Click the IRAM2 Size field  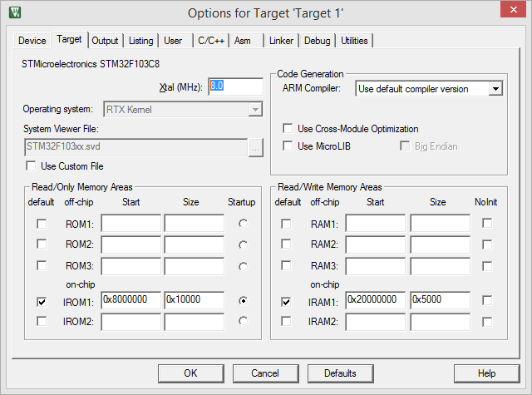click(441, 322)
